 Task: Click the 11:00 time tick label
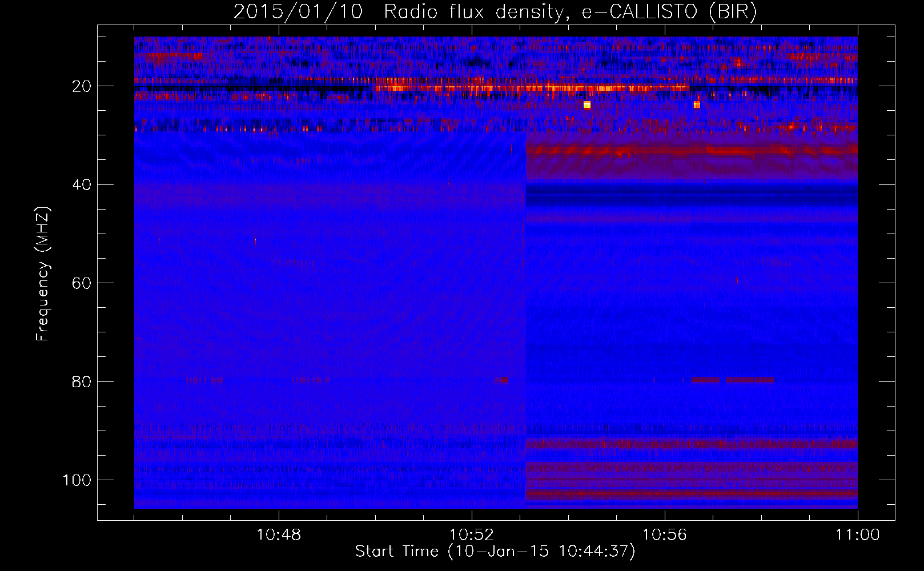858,535
